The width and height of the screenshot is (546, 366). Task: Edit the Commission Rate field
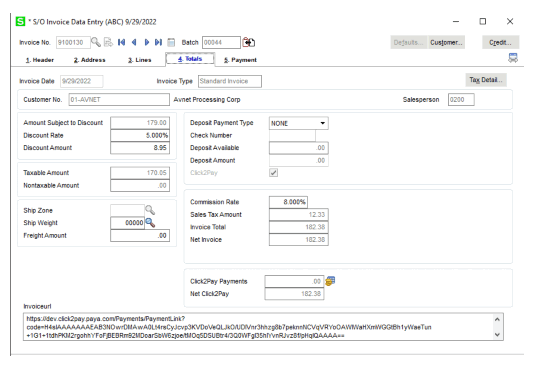[288, 202]
